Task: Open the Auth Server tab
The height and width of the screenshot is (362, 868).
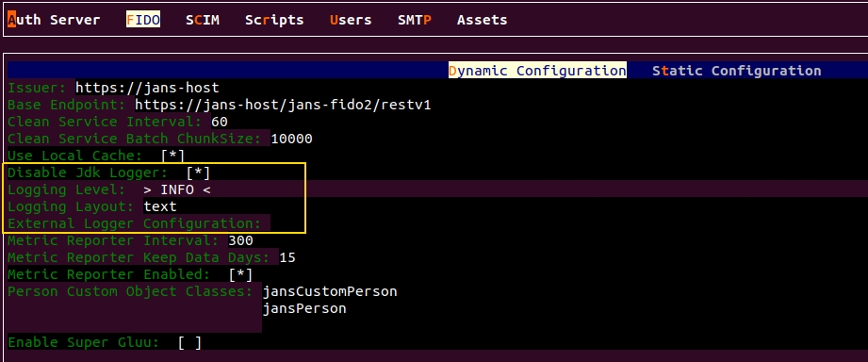Action: (x=54, y=20)
